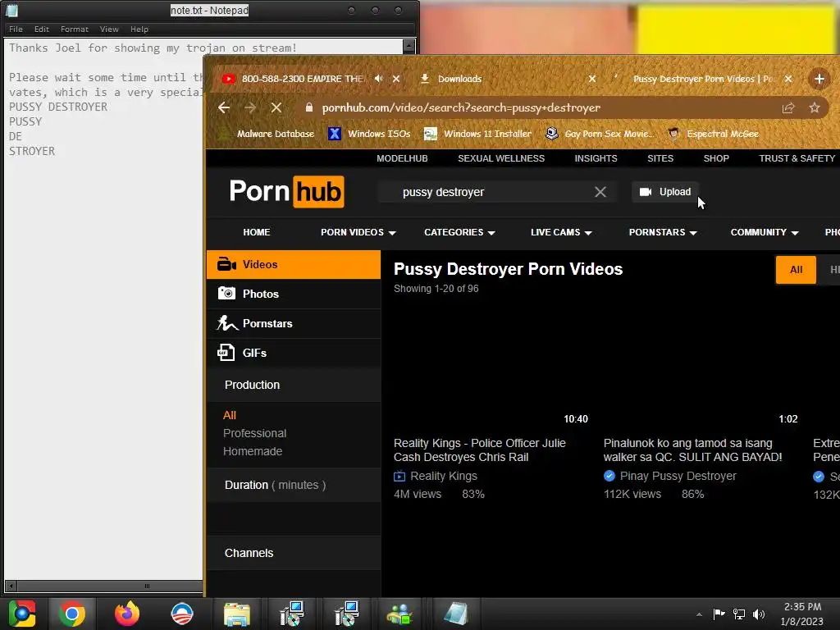Image resolution: width=840 pixels, height=630 pixels.
Task: Open the Windows ISOs bookmark
Action: [369, 134]
